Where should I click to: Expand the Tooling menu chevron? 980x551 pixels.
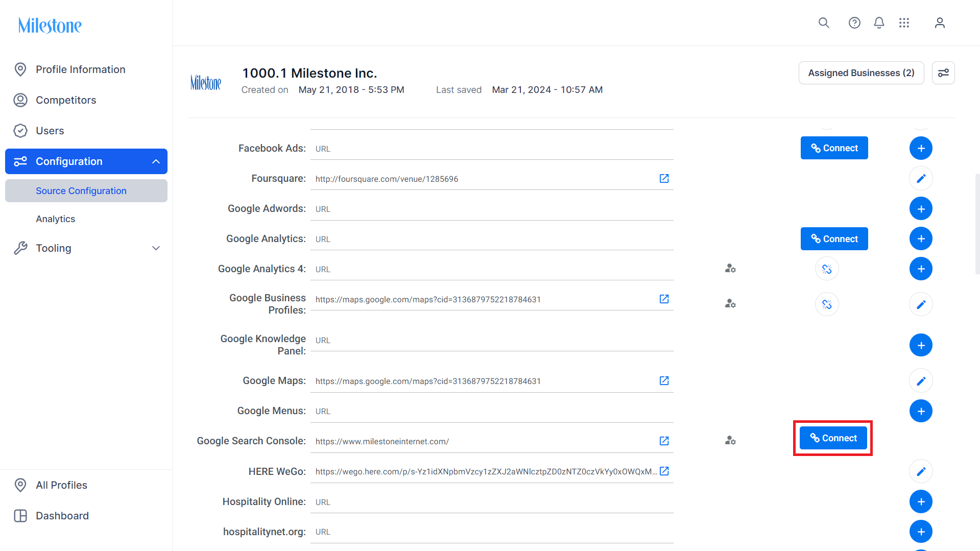click(x=156, y=249)
